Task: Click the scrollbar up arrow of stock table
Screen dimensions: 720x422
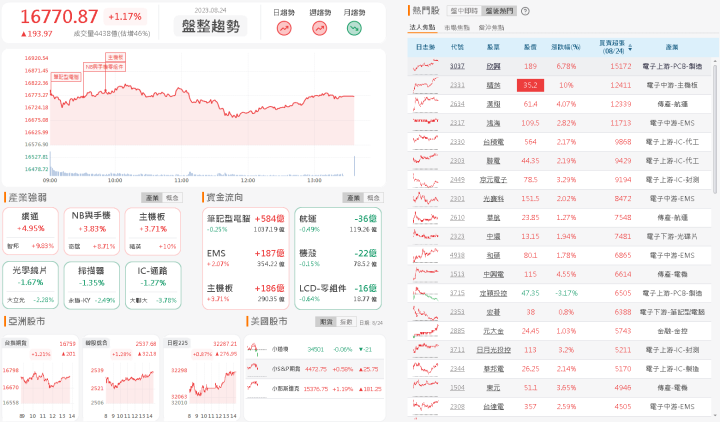Action: (714, 60)
